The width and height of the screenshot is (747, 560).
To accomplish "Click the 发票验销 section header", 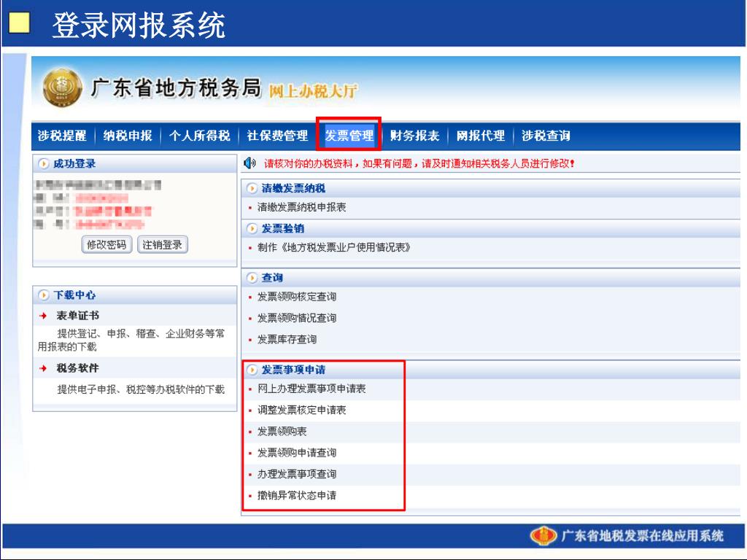I will 283,229.
